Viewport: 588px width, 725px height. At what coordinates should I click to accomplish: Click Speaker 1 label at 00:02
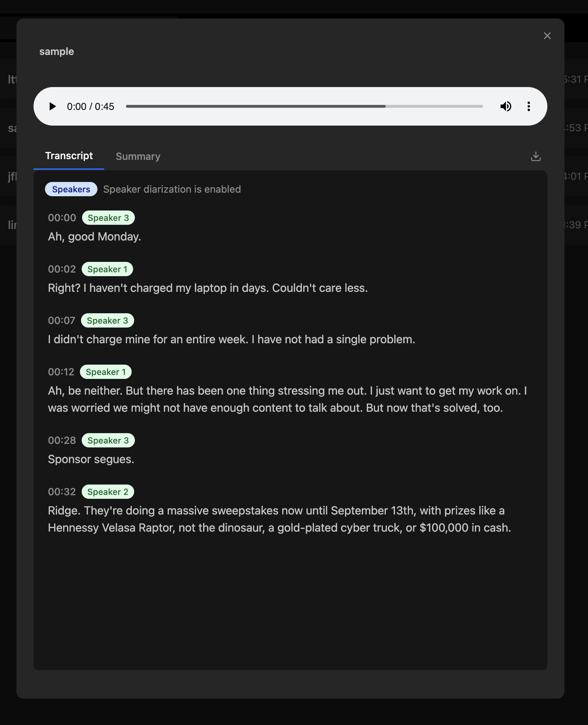107,269
